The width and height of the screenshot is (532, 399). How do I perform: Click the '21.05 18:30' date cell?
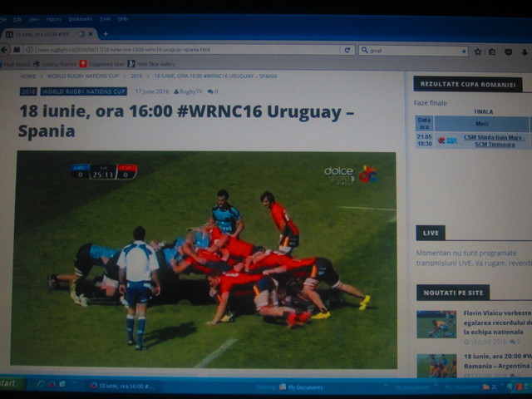click(424, 140)
